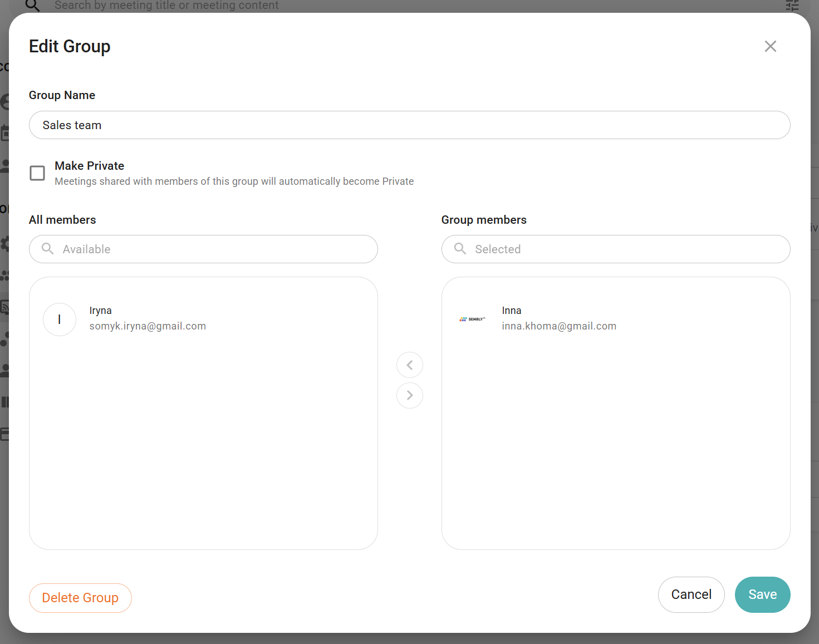Viewport: 819px width, 644px height.
Task: Select somyk.iryna@gmail.com in All members
Action: [x=148, y=326]
